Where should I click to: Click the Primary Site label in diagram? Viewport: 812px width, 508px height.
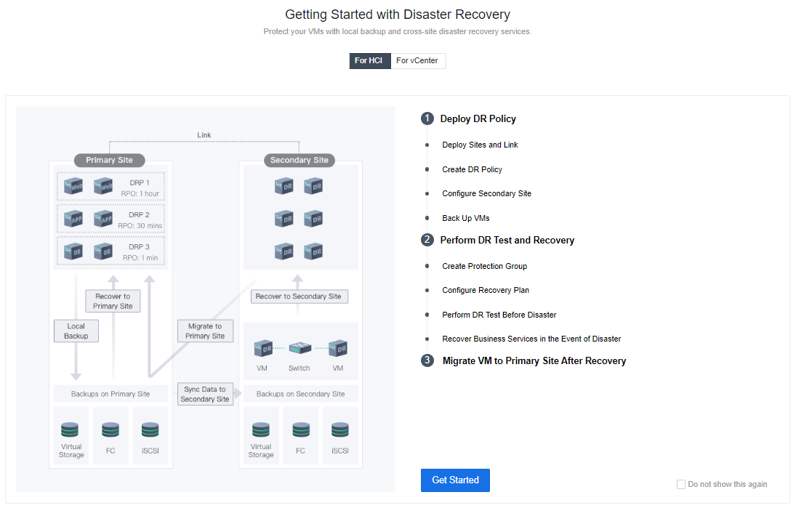pos(110,160)
